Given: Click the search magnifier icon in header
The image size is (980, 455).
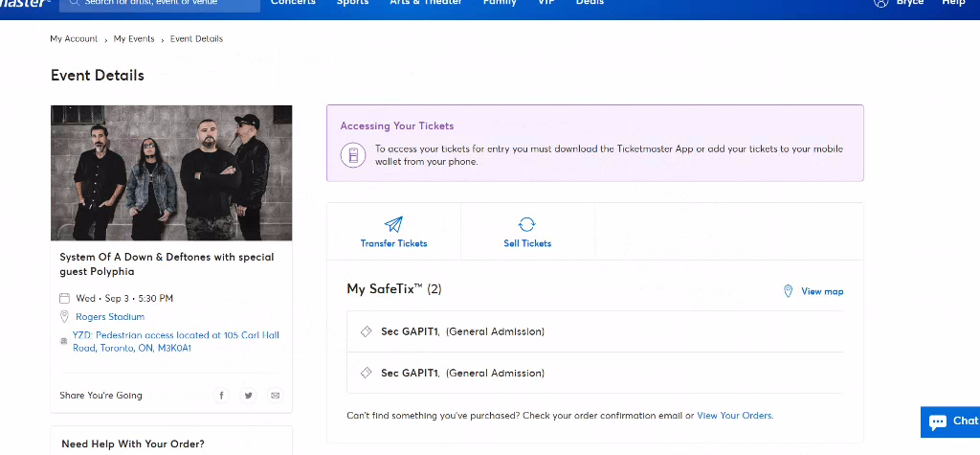Looking at the screenshot, I should point(75,3).
